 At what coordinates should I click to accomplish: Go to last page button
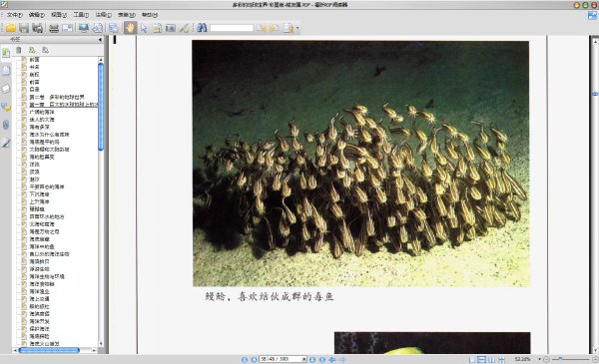click(322, 359)
